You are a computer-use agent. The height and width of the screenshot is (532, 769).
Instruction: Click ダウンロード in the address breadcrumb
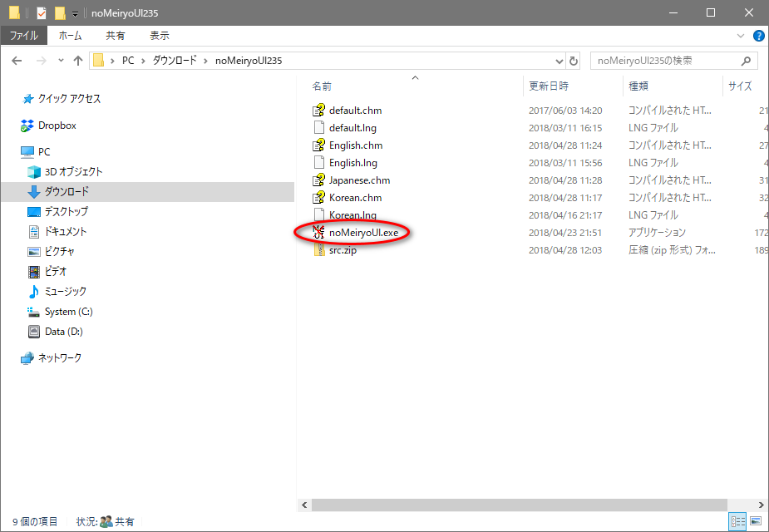174,61
